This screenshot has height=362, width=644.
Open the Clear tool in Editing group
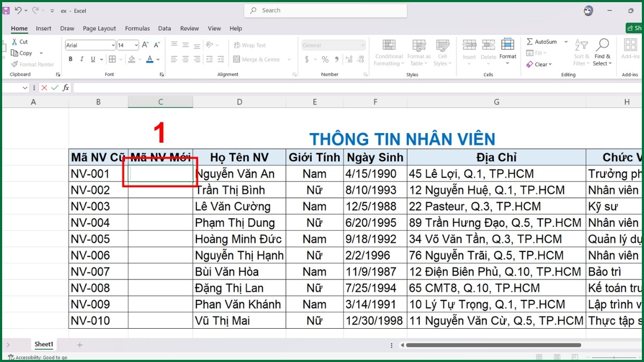[x=540, y=64]
